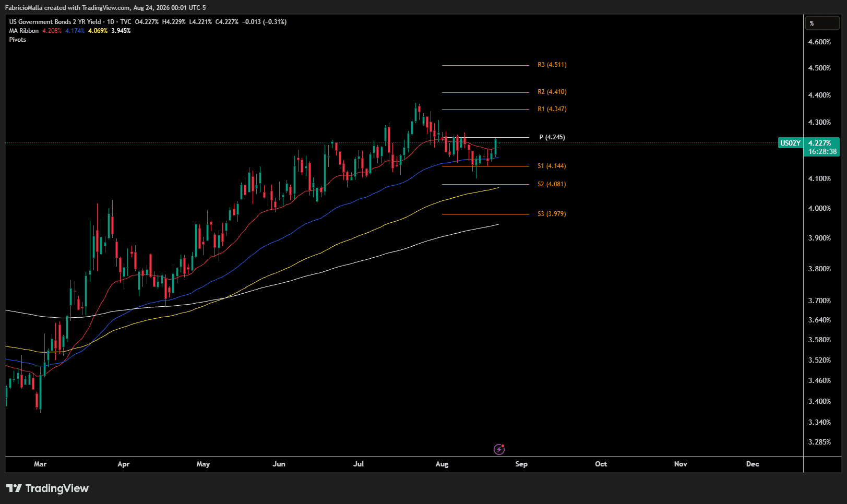
Task: Click the white MA value 3.945%
Action: 121,31
